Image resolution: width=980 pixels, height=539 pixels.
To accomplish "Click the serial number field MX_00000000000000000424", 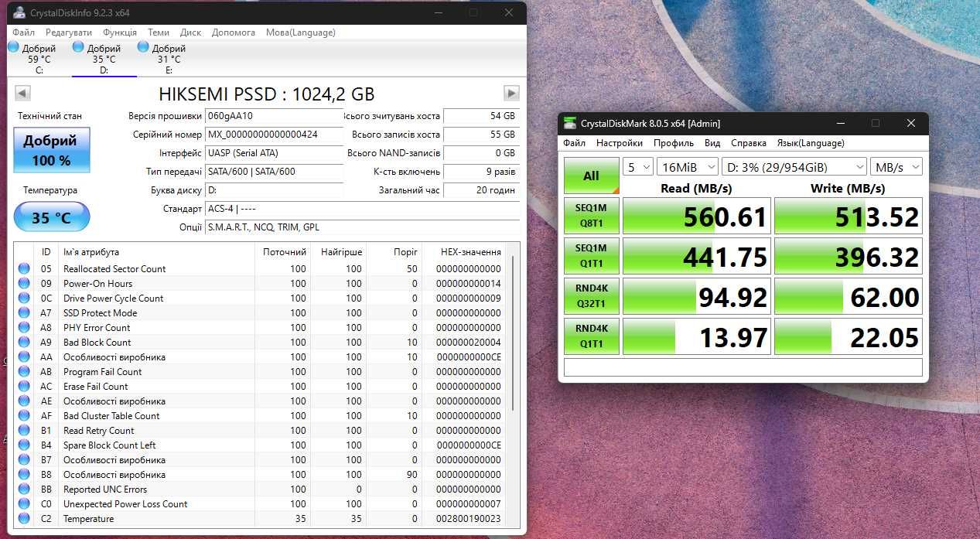I will point(274,135).
